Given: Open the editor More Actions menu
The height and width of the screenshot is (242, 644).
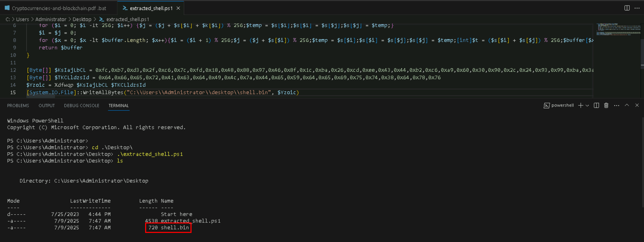Looking at the screenshot, I should click(637, 8).
